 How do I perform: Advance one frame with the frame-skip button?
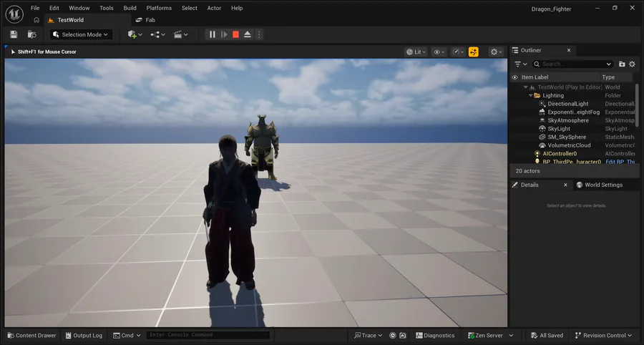click(x=224, y=34)
